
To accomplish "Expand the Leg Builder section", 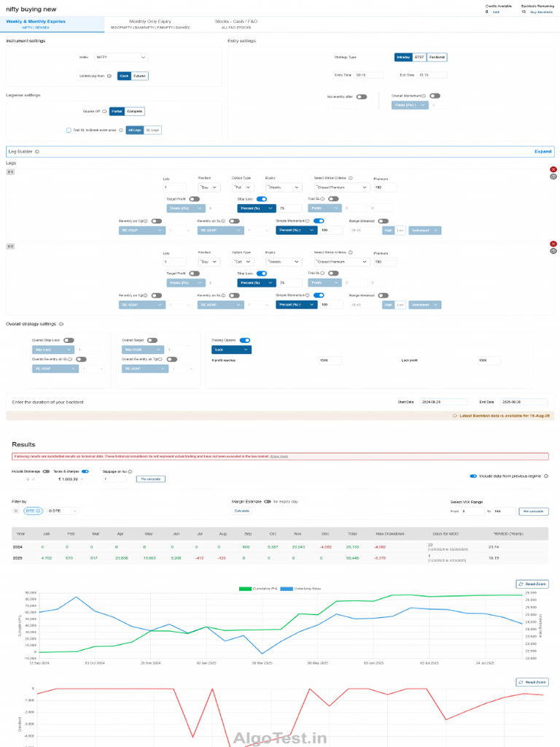I will tap(542, 152).
